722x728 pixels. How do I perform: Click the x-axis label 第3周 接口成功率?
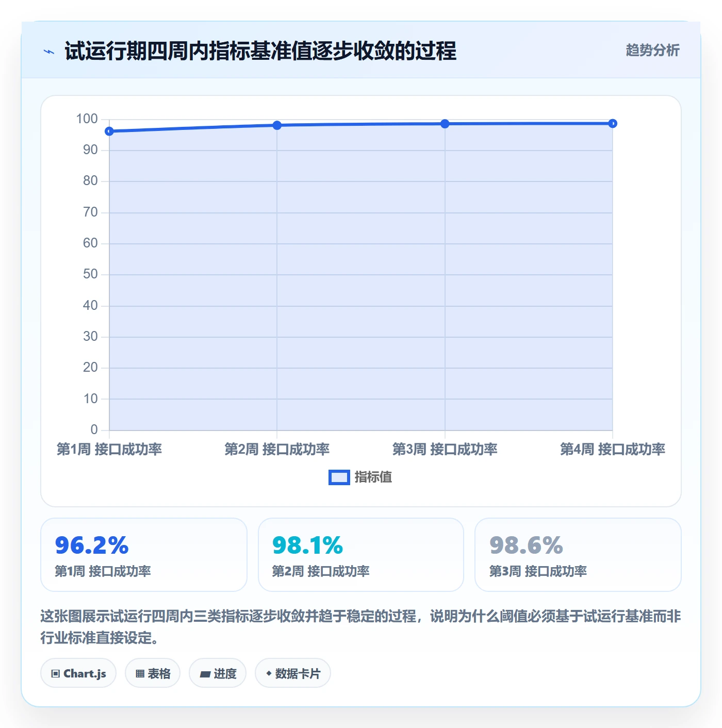[445, 449]
